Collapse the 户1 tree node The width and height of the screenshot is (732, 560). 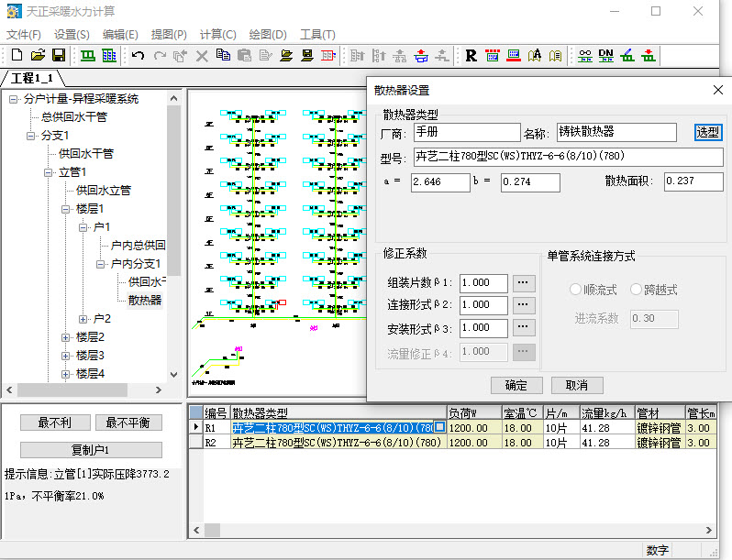pyautogui.click(x=83, y=227)
